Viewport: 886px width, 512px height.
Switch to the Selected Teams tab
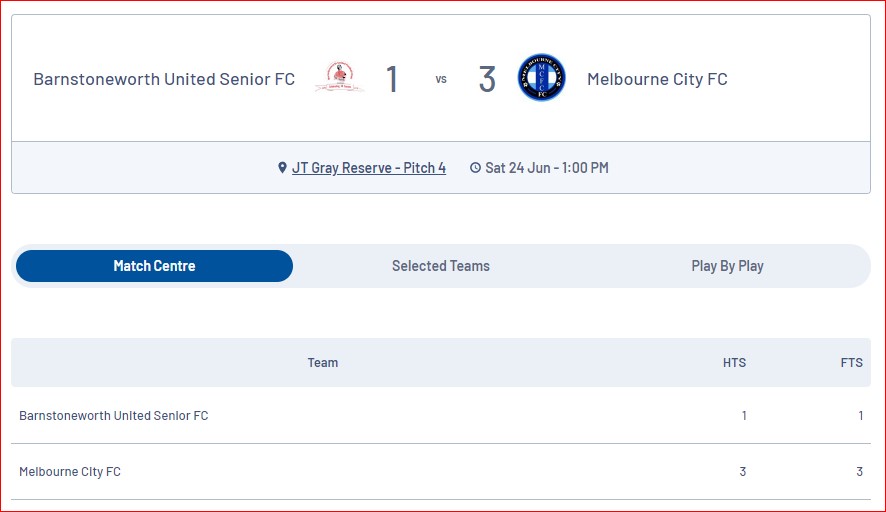tap(441, 266)
